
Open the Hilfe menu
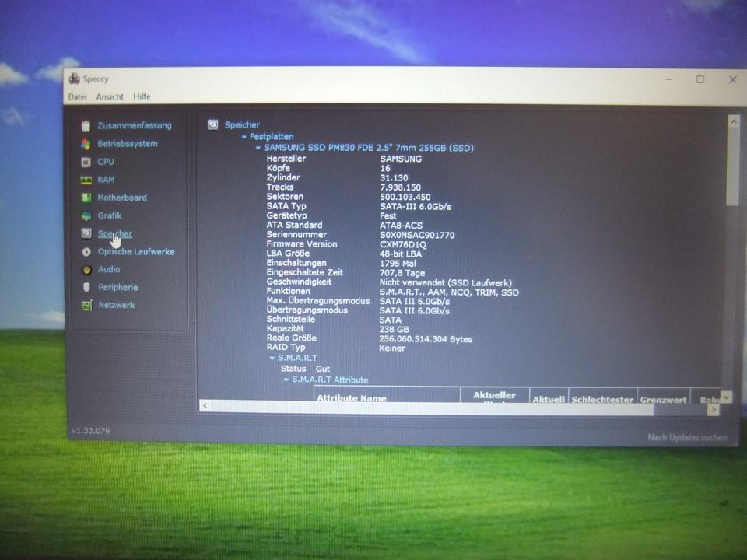tap(142, 96)
